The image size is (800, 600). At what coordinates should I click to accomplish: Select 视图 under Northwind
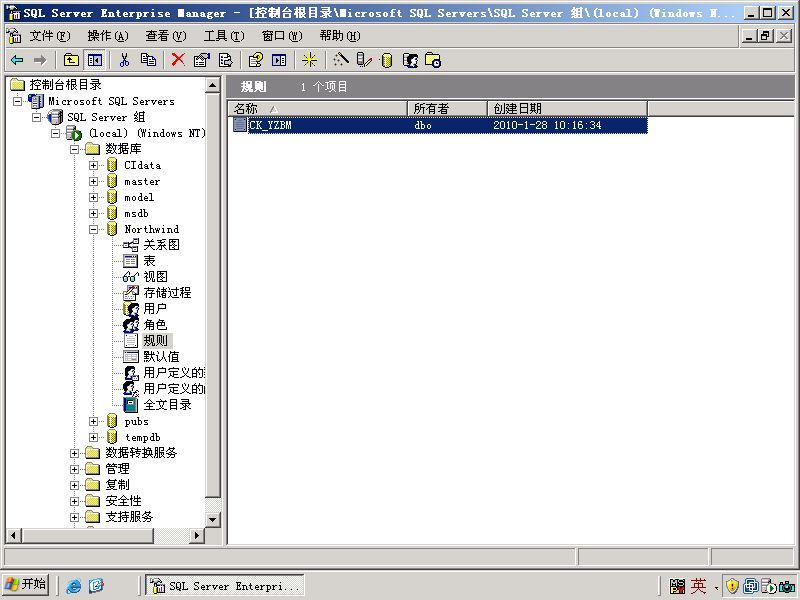(155, 277)
